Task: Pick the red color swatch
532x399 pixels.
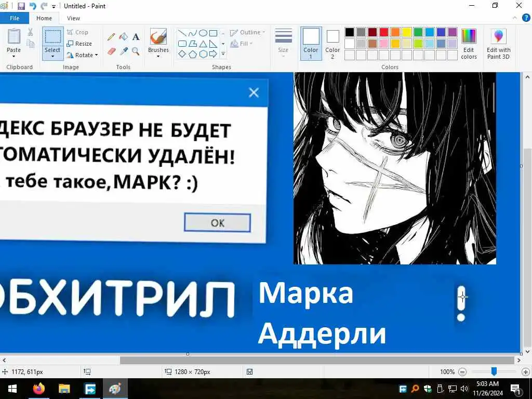Action: pos(384,32)
